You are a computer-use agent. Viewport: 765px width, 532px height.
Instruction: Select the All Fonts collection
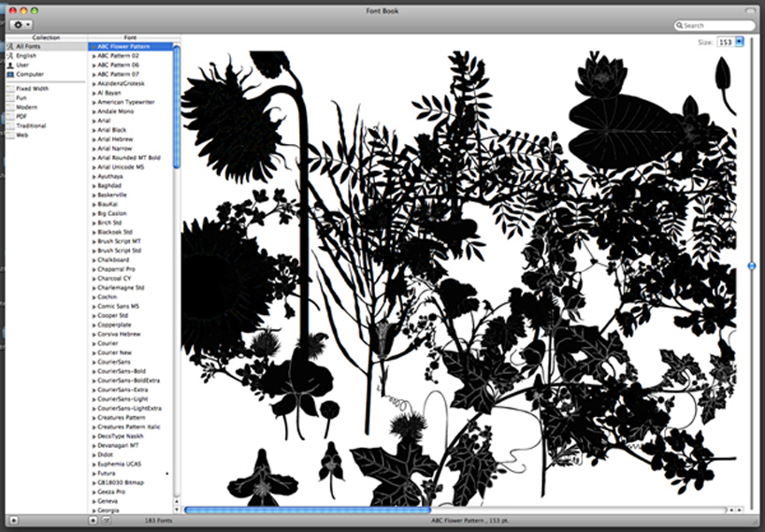click(x=27, y=46)
